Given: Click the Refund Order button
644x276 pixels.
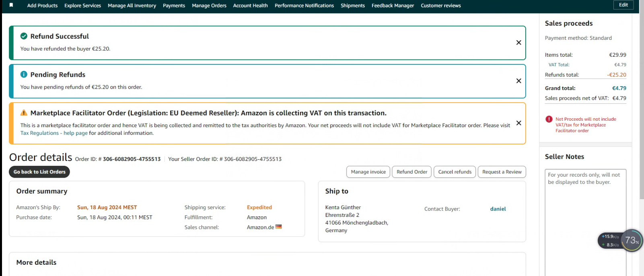Looking at the screenshot, I should tap(412, 172).
